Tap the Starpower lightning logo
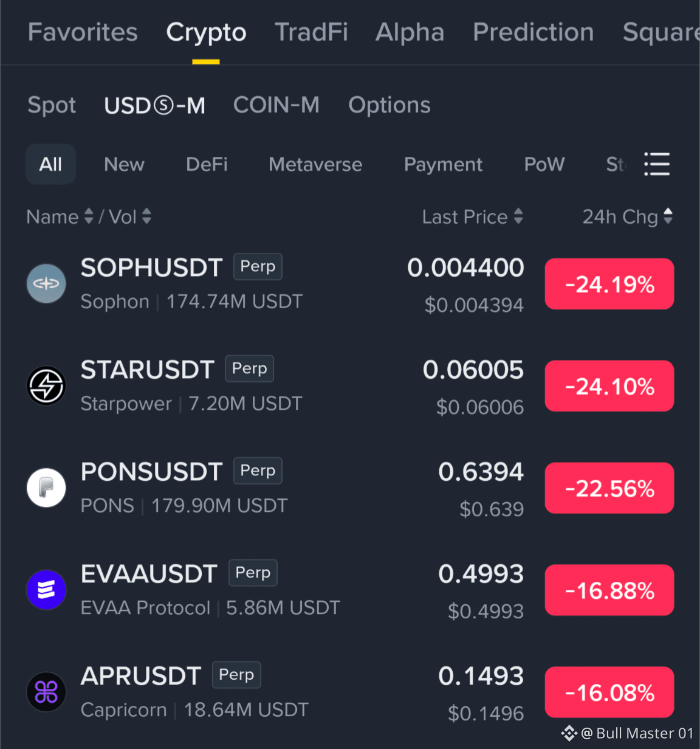This screenshot has height=749, width=700. (46, 385)
